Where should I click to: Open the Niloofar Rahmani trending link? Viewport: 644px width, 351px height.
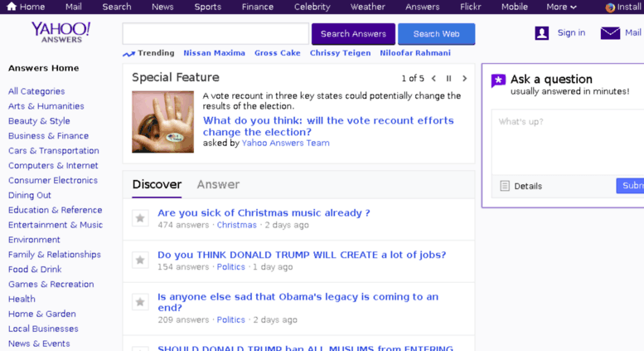click(414, 53)
